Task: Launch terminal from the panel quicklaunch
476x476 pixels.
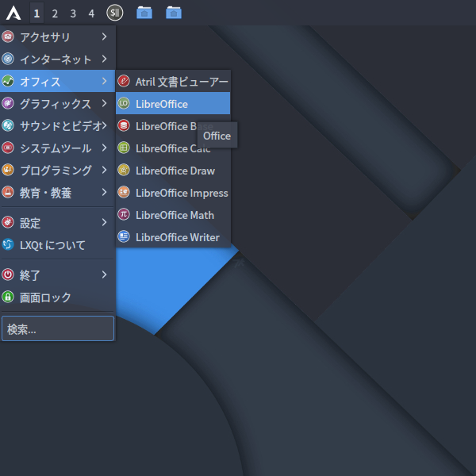Action: 115,13
